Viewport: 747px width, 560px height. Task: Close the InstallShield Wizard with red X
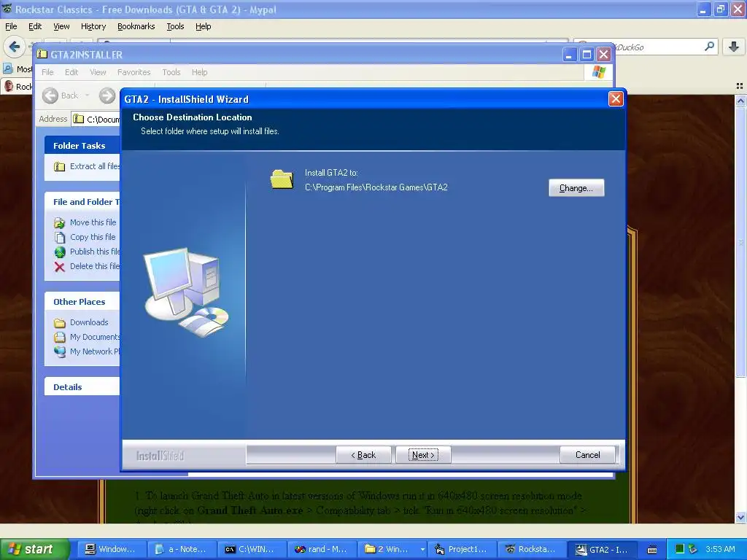(616, 98)
